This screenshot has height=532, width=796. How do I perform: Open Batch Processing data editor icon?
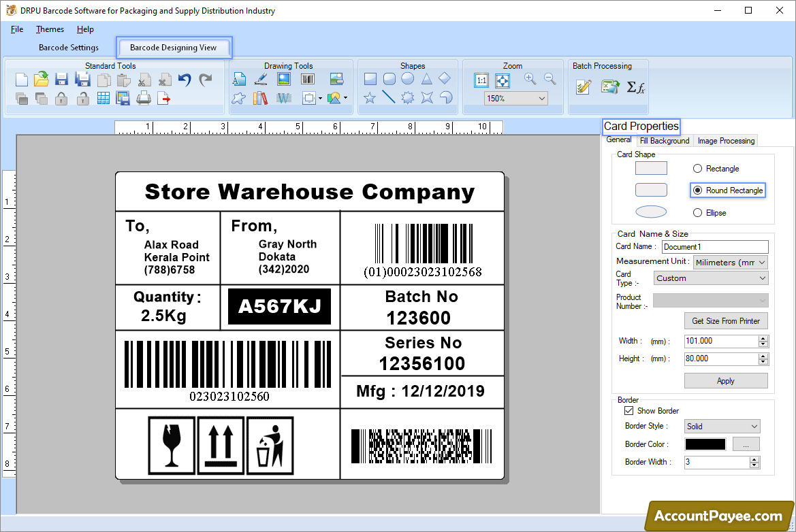[582, 87]
